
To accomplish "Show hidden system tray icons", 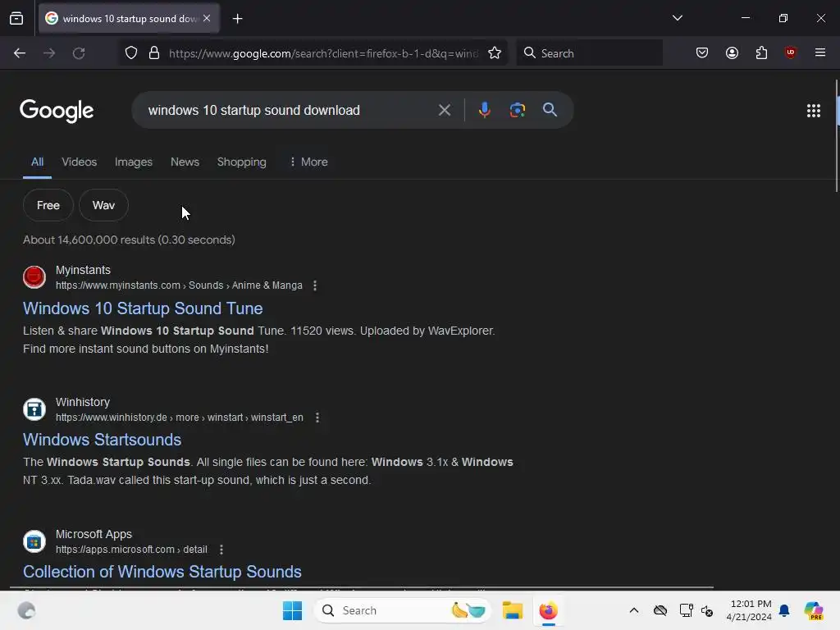I will [x=634, y=610].
